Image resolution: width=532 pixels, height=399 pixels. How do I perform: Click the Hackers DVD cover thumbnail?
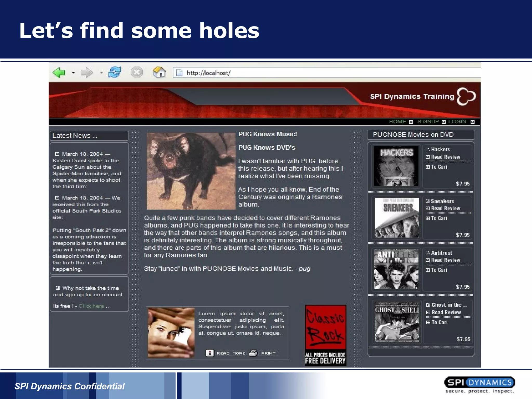396,166
